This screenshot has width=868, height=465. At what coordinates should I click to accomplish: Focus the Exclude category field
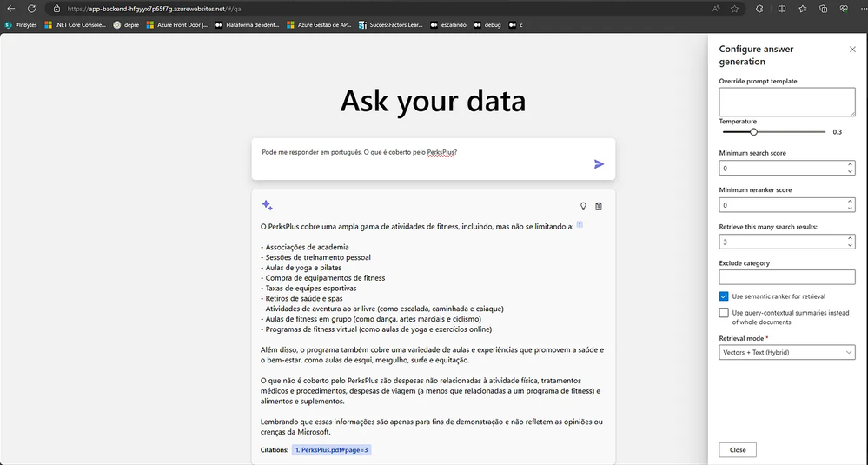[786, 276]
